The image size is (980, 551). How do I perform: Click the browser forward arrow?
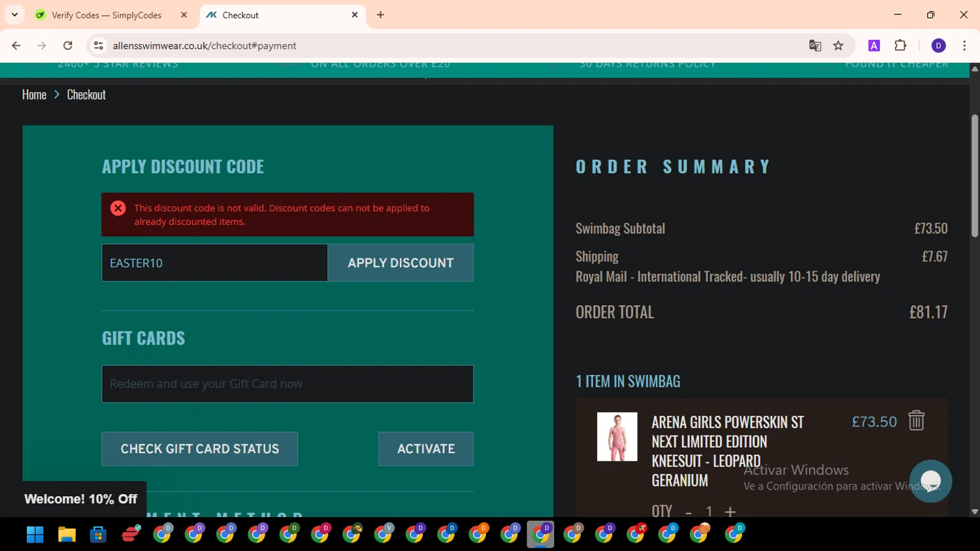(x=42, y=46)
